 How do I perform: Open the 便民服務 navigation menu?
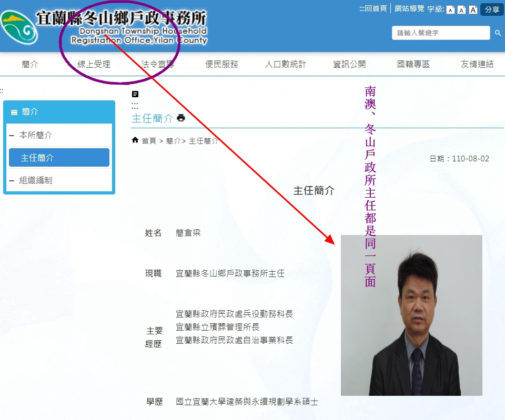pos(221,64)
